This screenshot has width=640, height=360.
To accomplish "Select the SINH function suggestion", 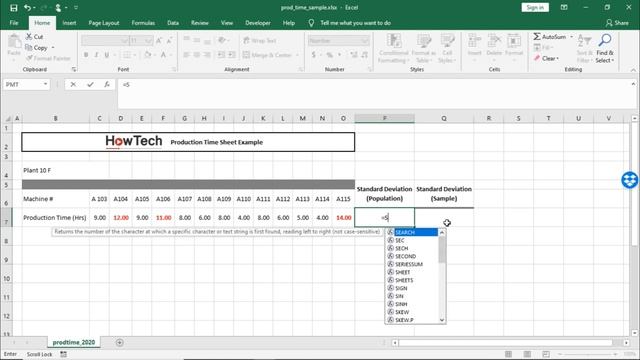I will click(x=412, y=304).
